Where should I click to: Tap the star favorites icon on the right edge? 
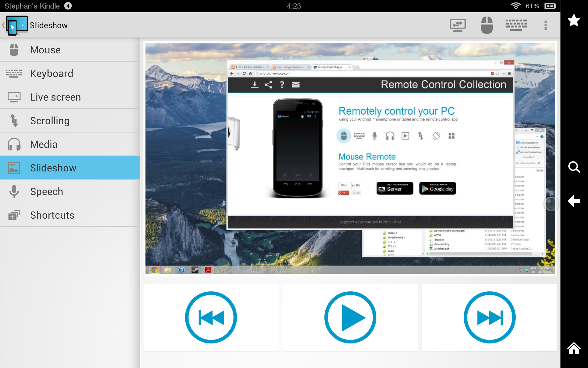(x=574, y=21)
